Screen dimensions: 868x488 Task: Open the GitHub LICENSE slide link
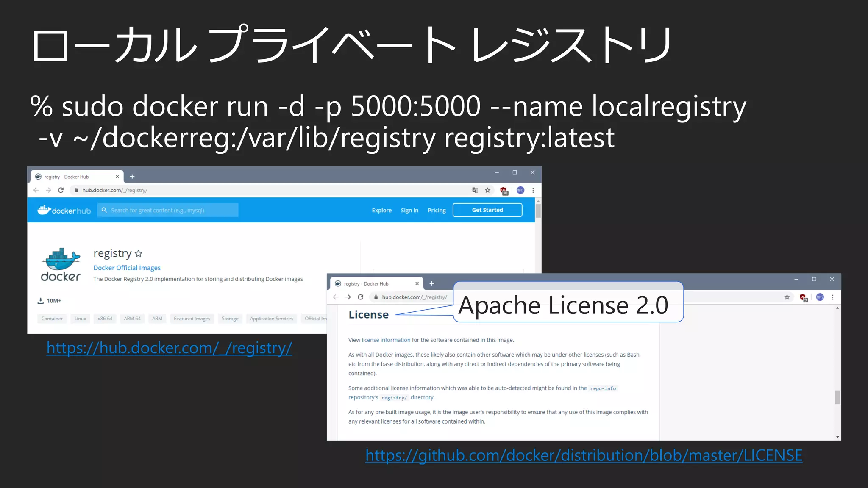tap(584, 456)
